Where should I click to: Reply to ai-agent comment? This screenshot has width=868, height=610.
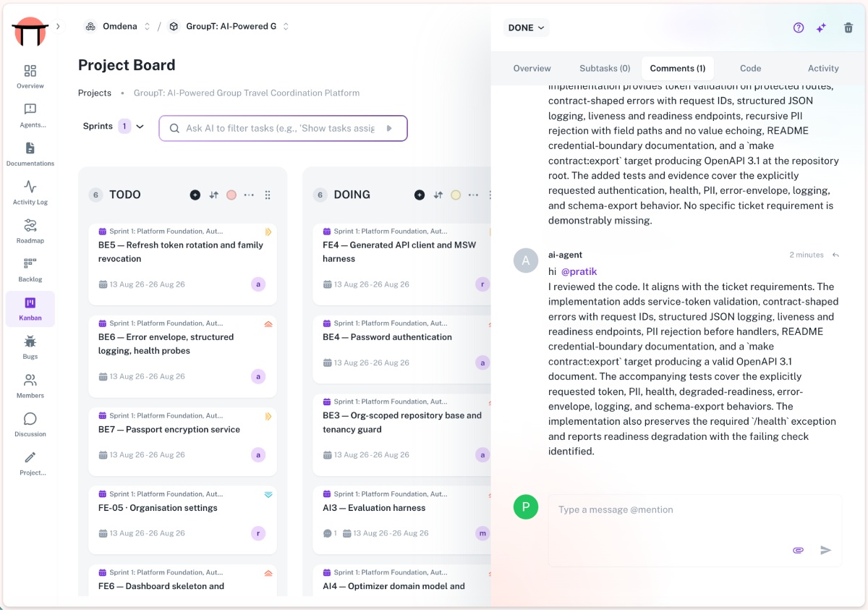tap(835, 255)
